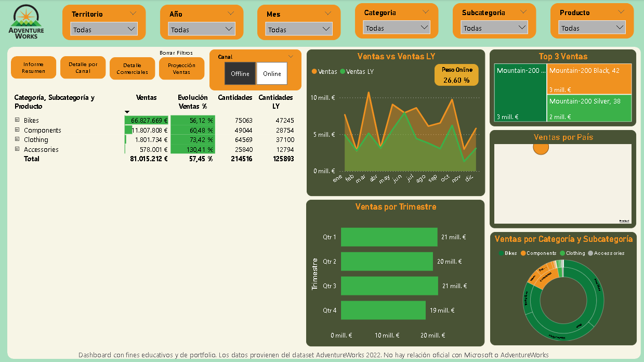
Task: Click the Adventure Works logo
Action: tap(27, 22)
